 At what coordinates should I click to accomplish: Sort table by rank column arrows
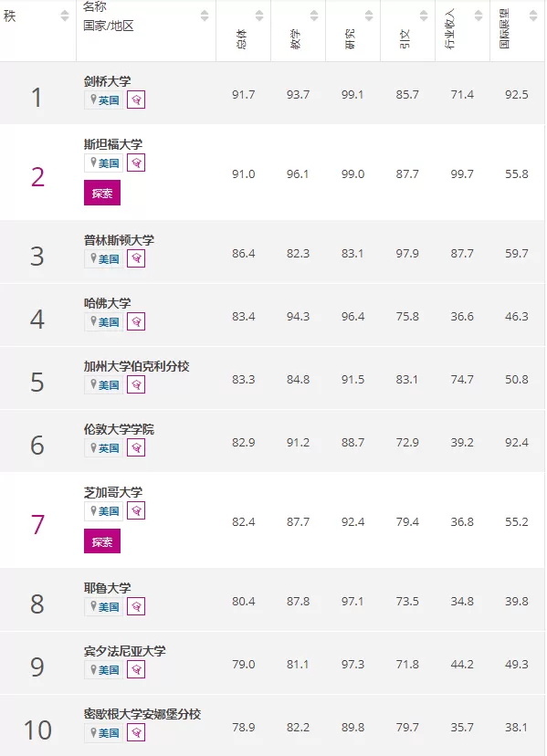[65, 16]
